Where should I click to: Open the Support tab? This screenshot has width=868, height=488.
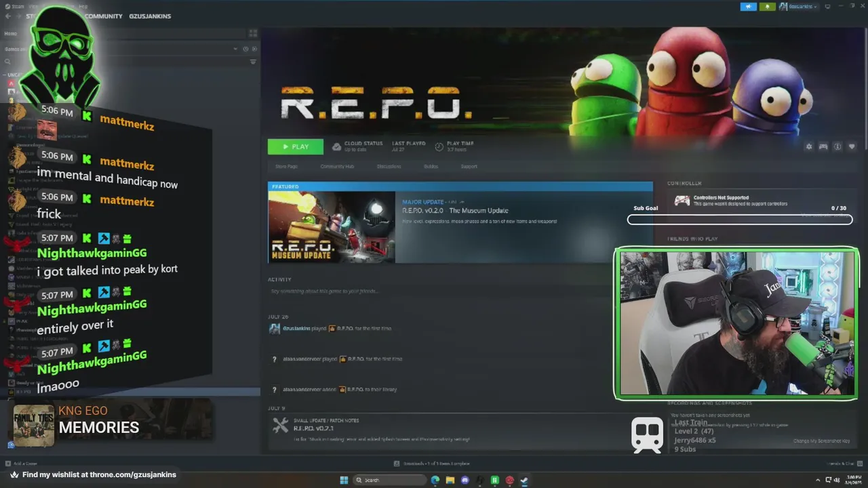coord(469,166)
